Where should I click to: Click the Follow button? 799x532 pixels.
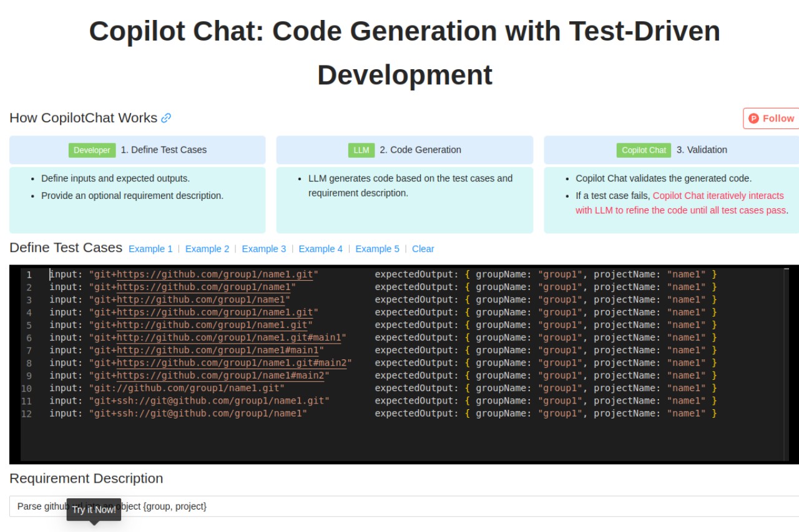(771, 118)
